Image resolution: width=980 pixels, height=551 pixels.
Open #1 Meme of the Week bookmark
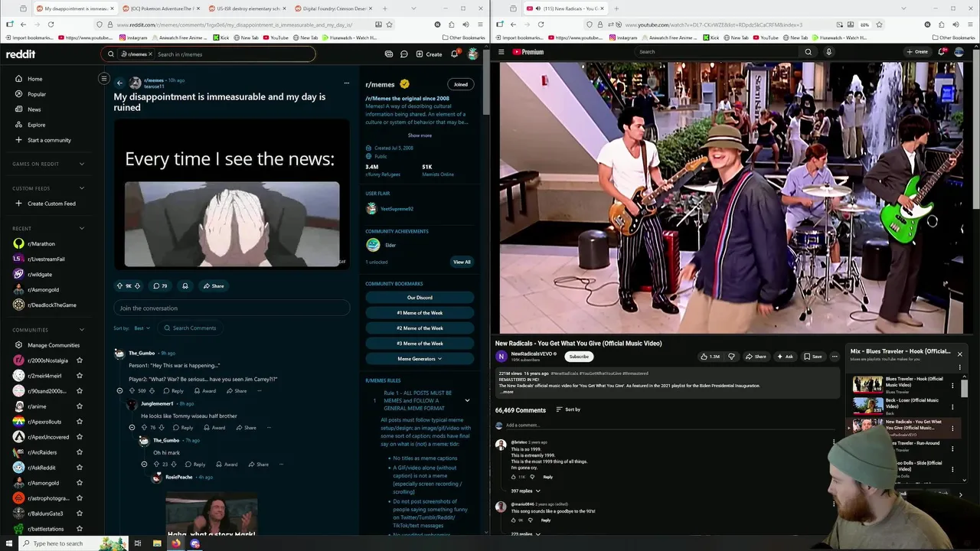(x=420, y=313)
